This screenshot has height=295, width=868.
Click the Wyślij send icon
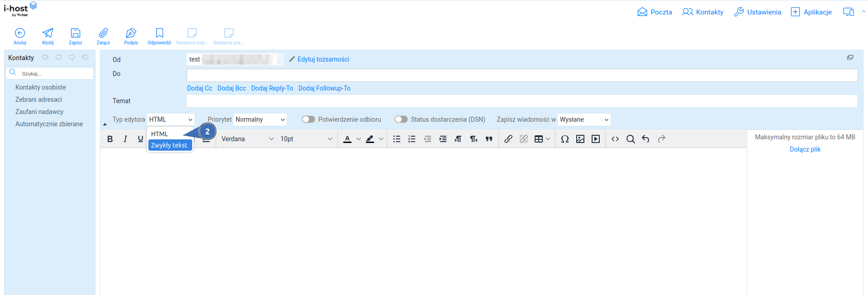(47, 33)
